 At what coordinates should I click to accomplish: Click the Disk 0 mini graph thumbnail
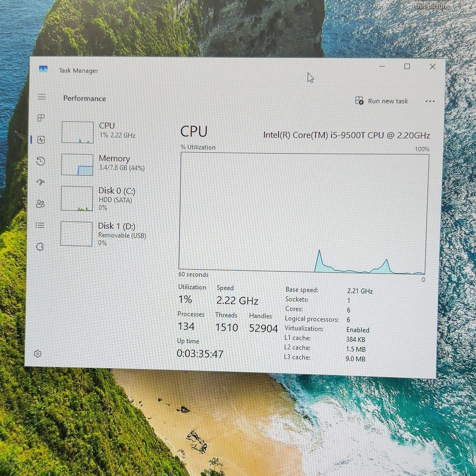(x=77, y=199)
